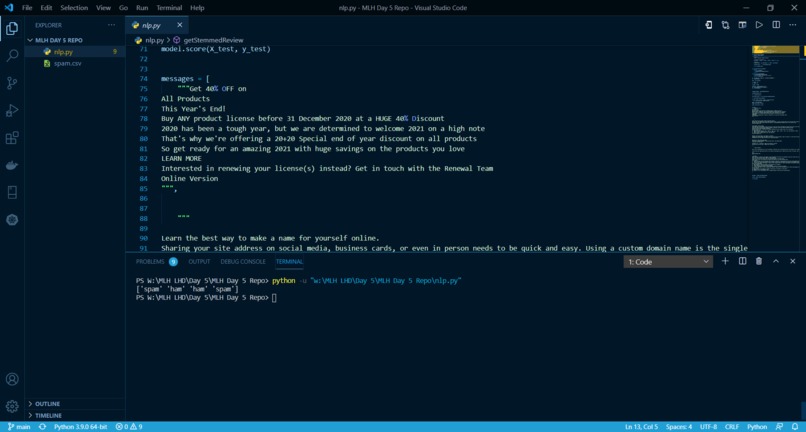806x432 pixels.
Task: Open the Explorer view in activity bar
Action: 12,28
